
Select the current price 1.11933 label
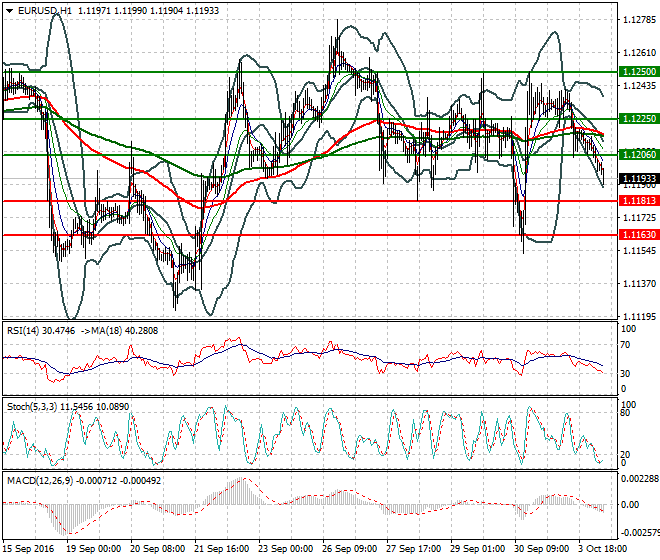tap(640, 179)
